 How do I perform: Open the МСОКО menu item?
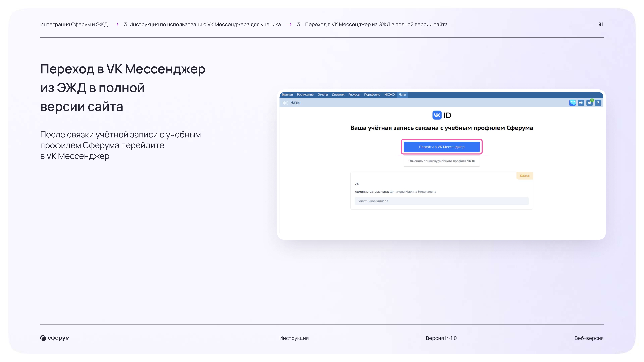tap(389, 94)
